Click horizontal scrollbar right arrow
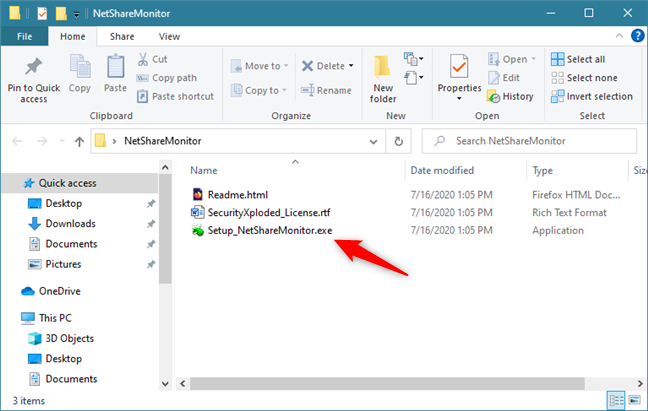Viewport: 648px width, 411px height. 640,384
